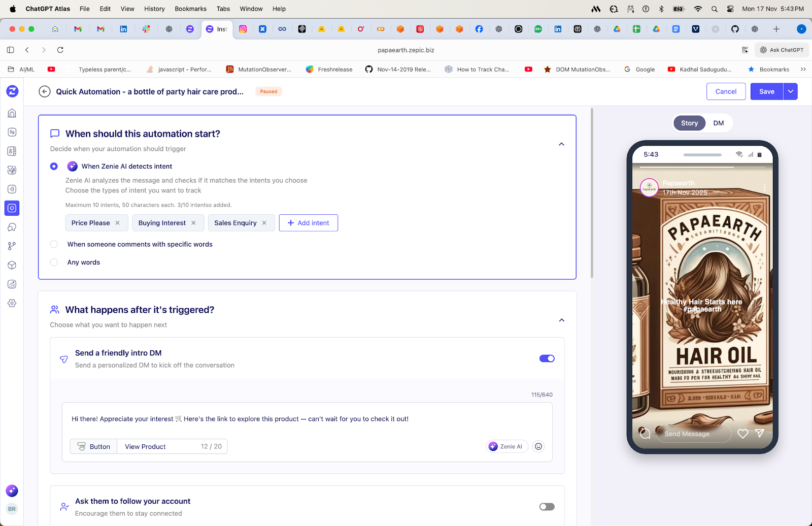Image resolution: width=812 pixels, height=526 pixels.
Task: Open the Zepic logo home icon
Action: [12, 91]
